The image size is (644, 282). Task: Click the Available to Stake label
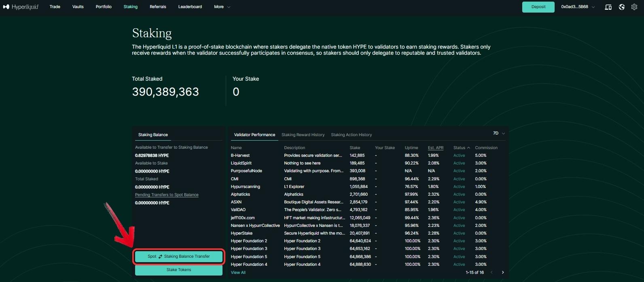[x=151, y=163]
